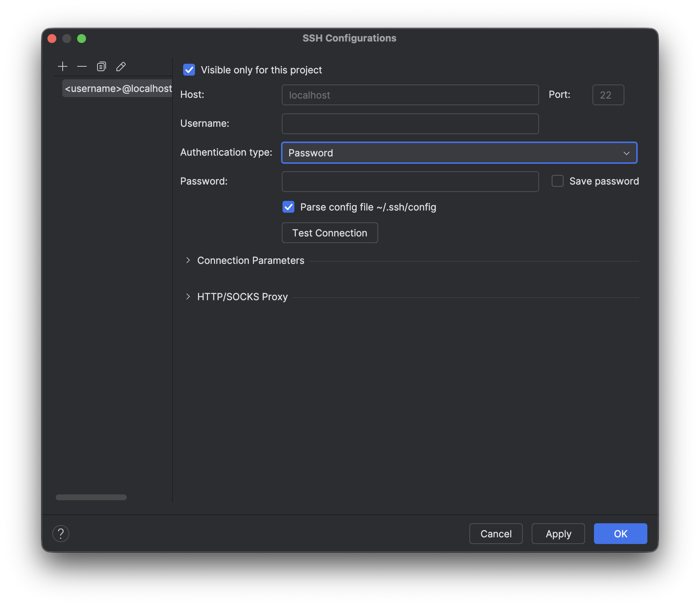Screen dimensions: 700x607
Task: Confirm settings with the OK button
Action: tap(620, 534)
